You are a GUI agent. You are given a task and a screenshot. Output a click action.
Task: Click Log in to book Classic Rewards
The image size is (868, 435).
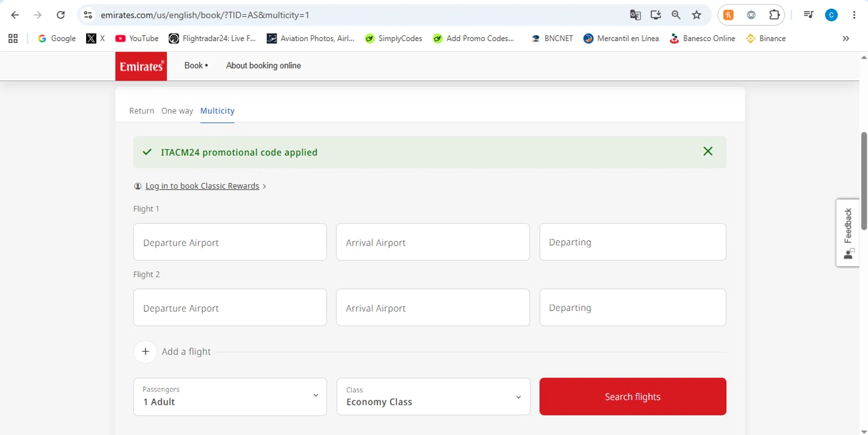[x=202, y=186]
